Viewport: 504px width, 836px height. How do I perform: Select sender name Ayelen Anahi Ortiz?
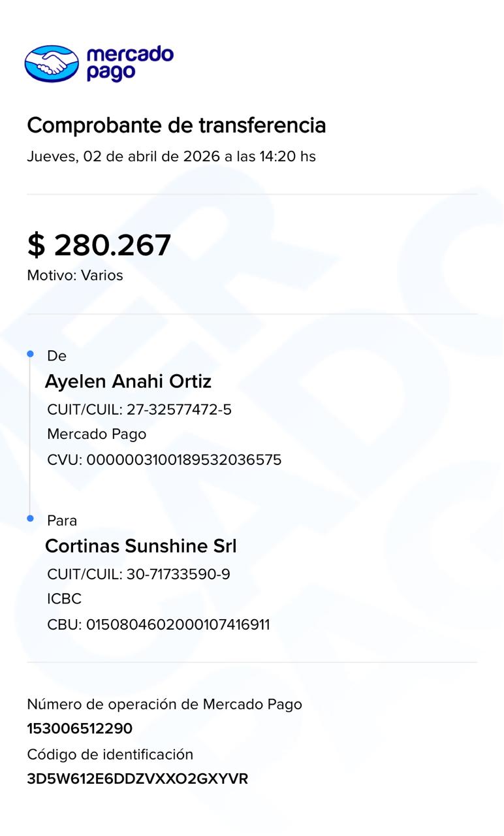128,381
